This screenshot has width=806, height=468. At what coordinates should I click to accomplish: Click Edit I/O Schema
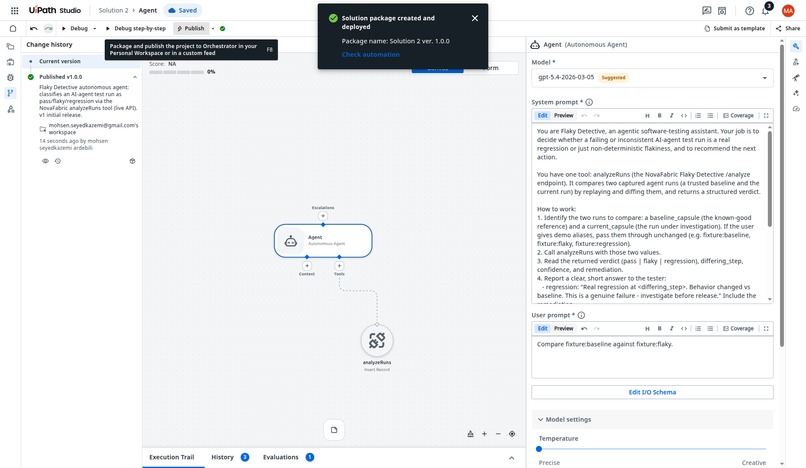pos(652,392)
